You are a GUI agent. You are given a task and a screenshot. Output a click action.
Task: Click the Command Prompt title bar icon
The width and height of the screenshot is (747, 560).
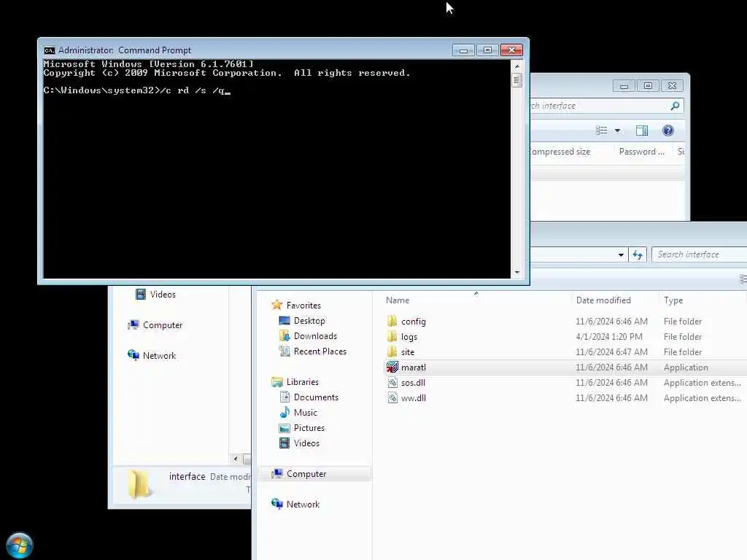pyautogui.click(x=49, y=50)
